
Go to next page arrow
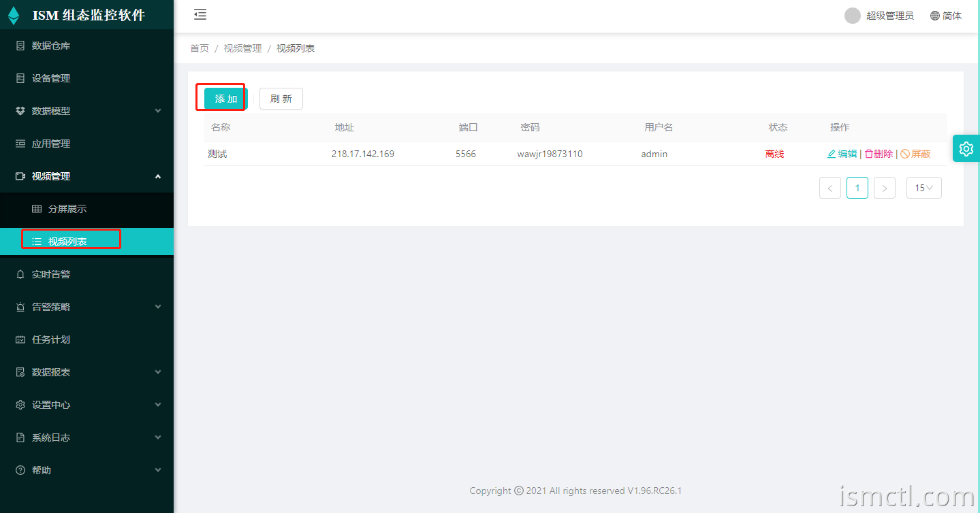click(x=885, y=188)
